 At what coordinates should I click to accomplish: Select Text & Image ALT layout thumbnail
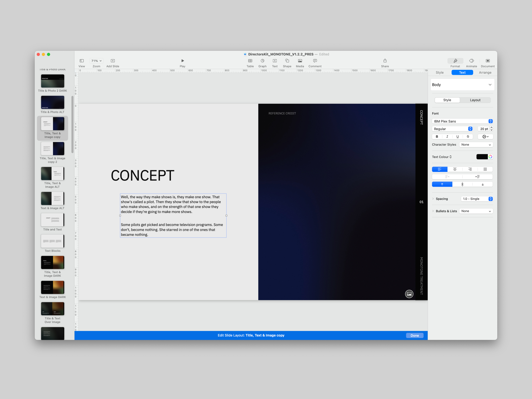(x=52, y=199)
